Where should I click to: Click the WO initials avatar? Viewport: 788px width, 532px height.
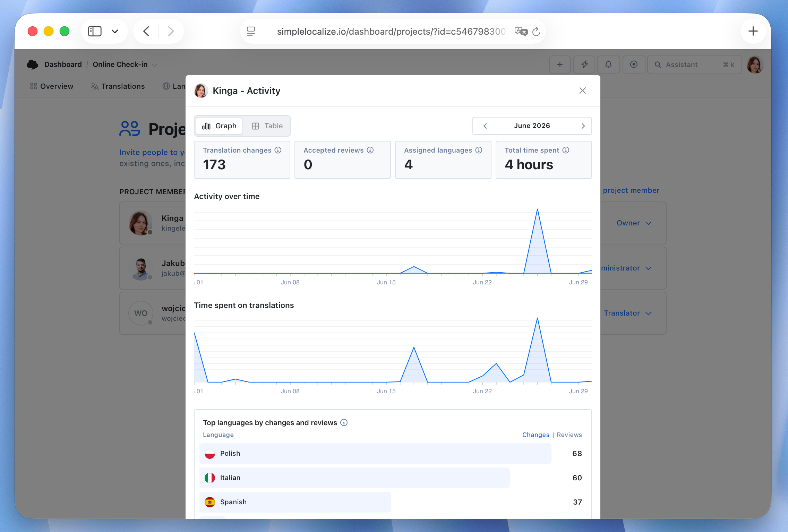coord(141,313)
